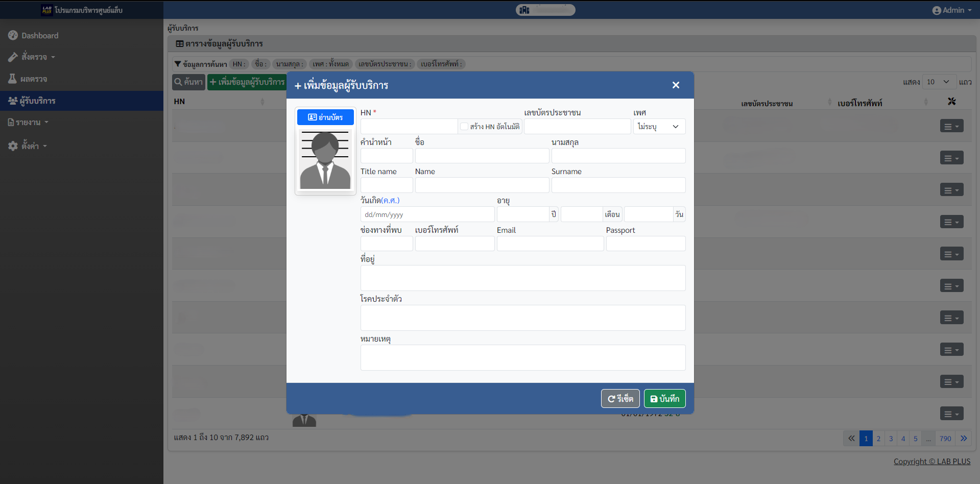Click the lab results flask menu item

pyautogui.click(x=34, y=79)
